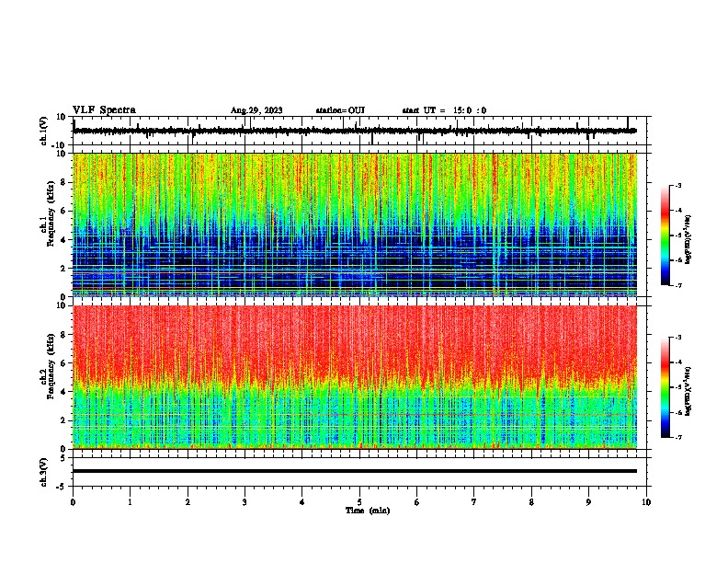Click the ch.2 spectrogram color bar
728x563 pixels.
(665, 387)
